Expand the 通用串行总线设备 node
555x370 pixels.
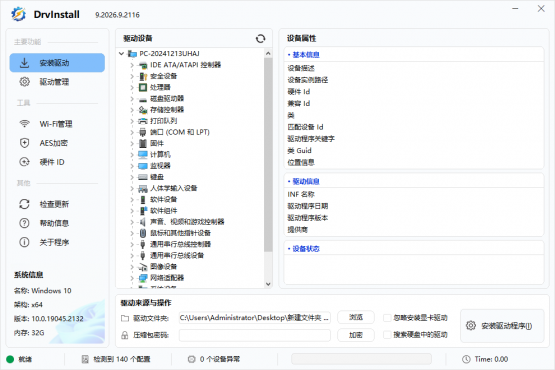pos(132,256)
